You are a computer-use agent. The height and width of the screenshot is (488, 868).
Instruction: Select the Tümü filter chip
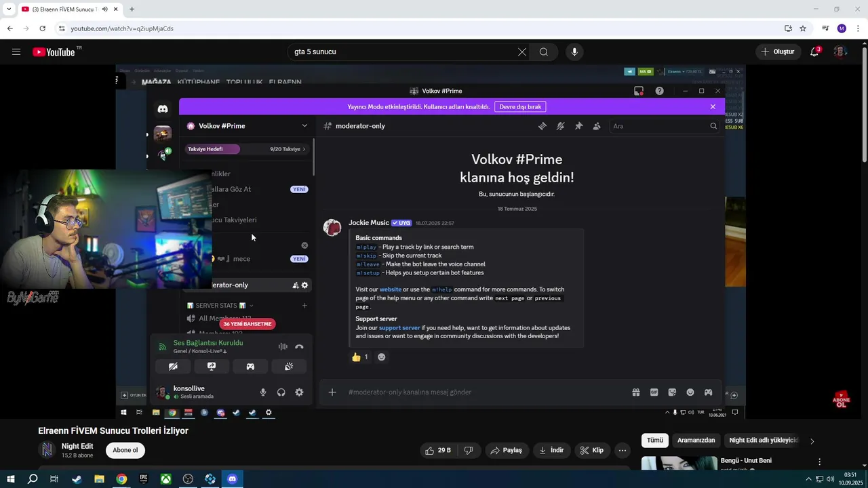655,440
